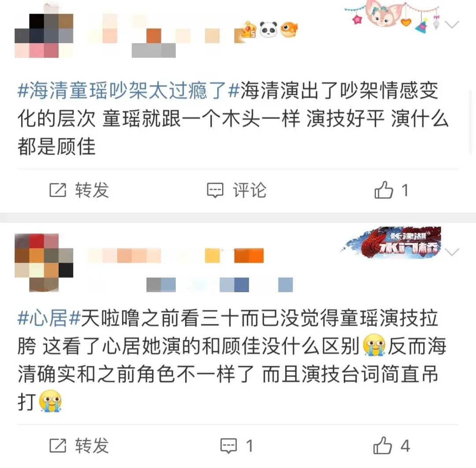This screenshot has width=476, height=468.
Task: Click the panda badge icon
Action: pos(269,30)
